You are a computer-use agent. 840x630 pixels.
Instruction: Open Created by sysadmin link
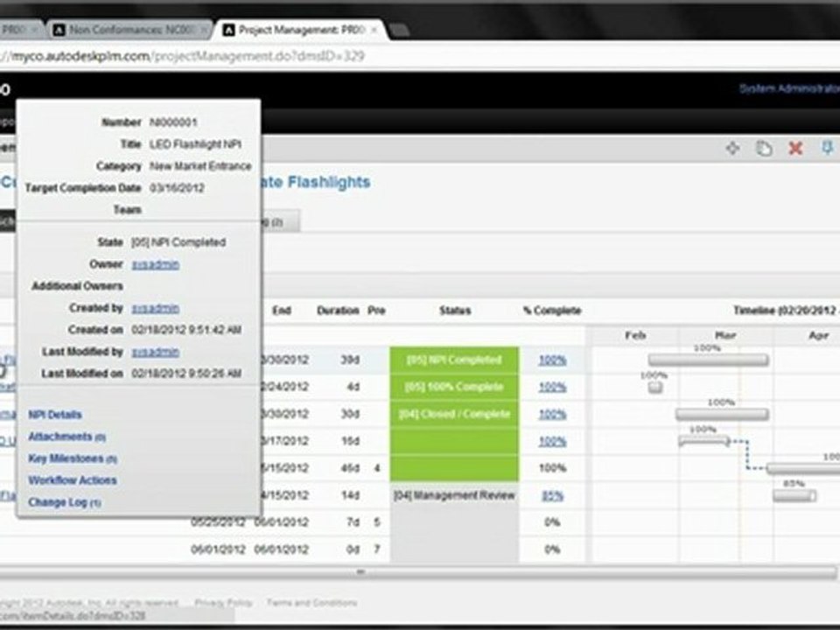pyautogui.click(x=156, y=308)
